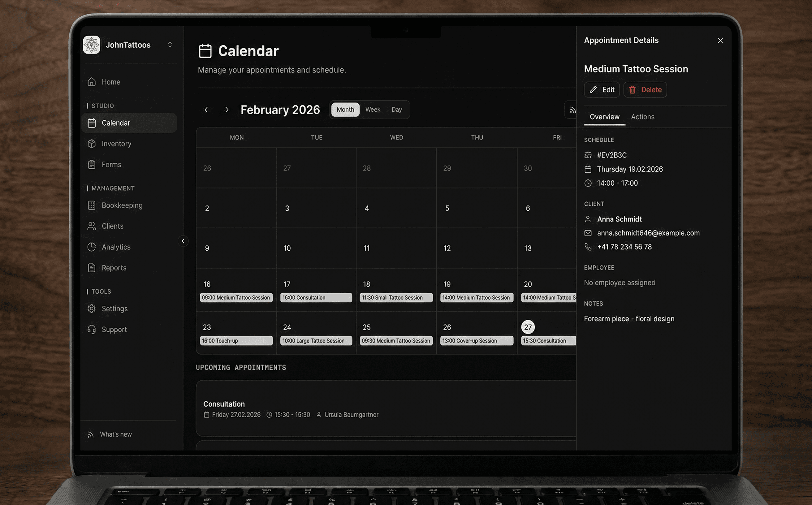
Task: Switch calendar to Day view
Action: click(396, 110)
